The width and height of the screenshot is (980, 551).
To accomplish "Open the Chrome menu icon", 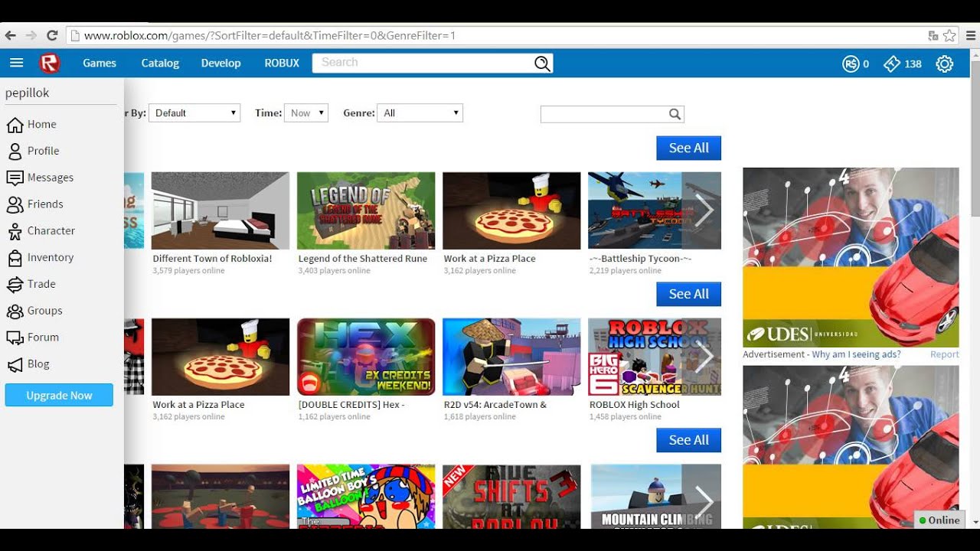I will pos(970,35).
